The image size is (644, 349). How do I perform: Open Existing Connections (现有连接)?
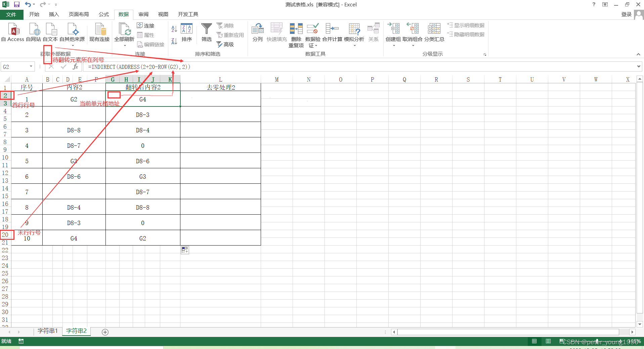click(x=99, y=32)
